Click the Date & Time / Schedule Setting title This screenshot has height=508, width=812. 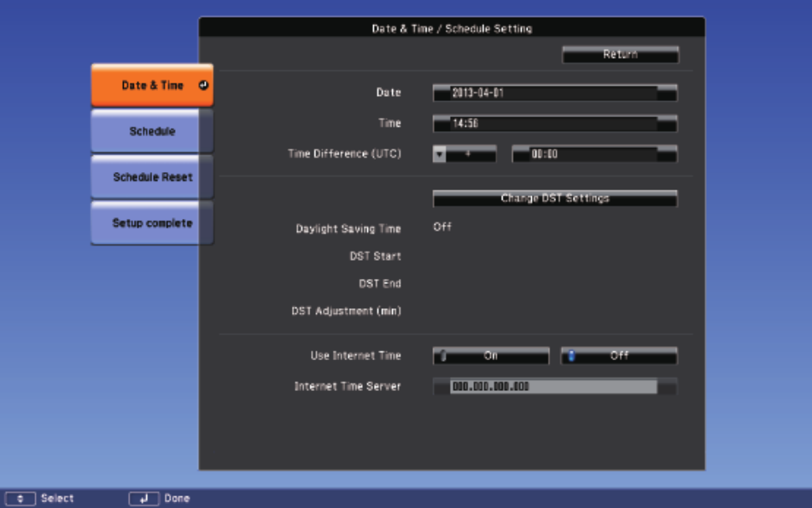coord(452,28)
